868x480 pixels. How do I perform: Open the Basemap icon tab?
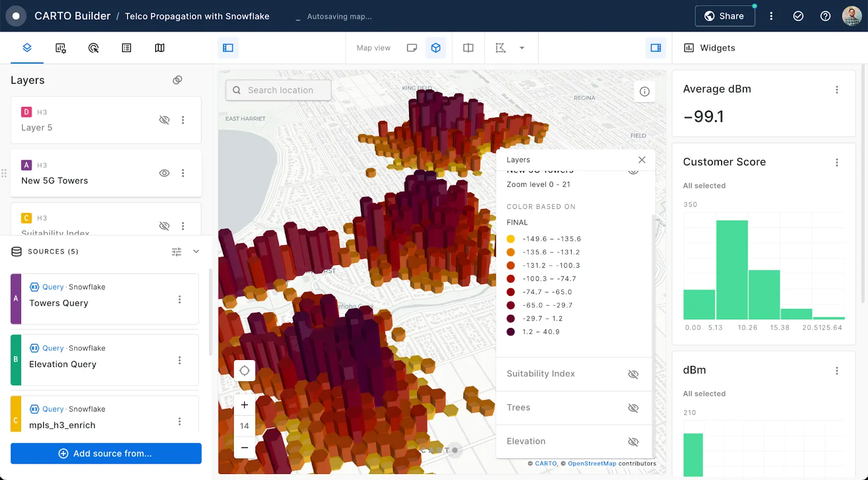pos(159,48)
